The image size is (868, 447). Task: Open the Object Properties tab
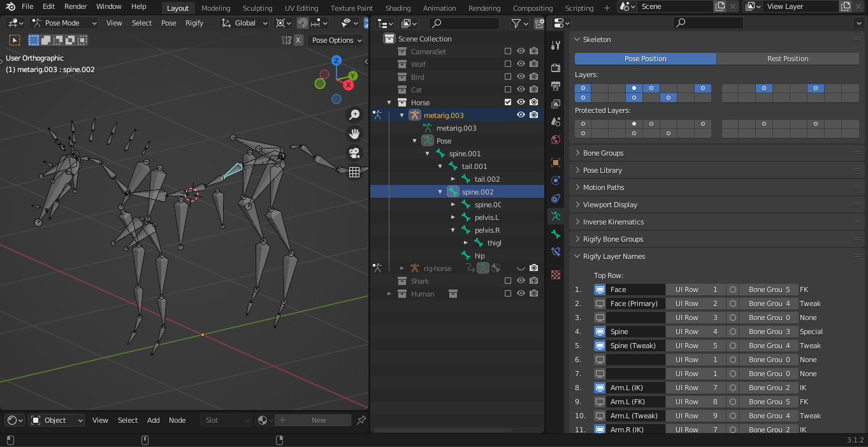[555, 162]
